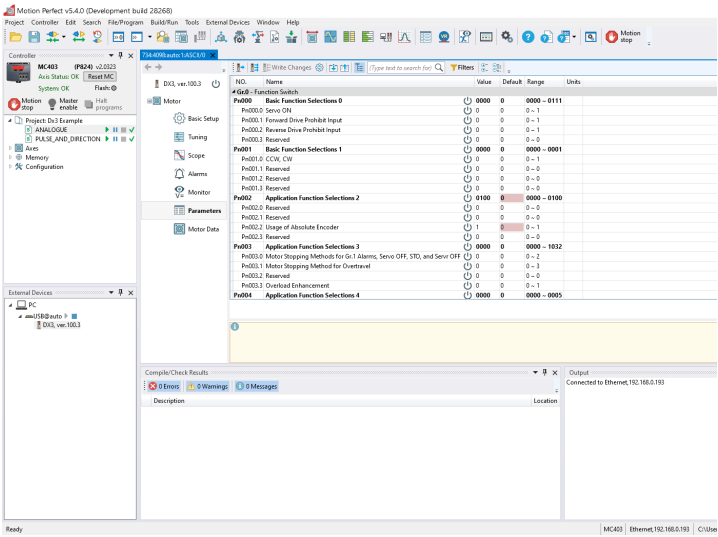
Task: Click the document help question icon
Action: [x=546, y=37]
